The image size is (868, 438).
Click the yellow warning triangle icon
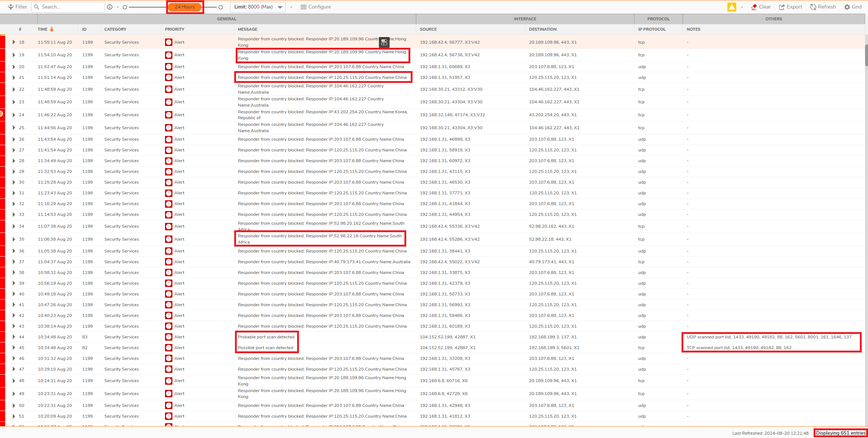(x=731, y=7)
